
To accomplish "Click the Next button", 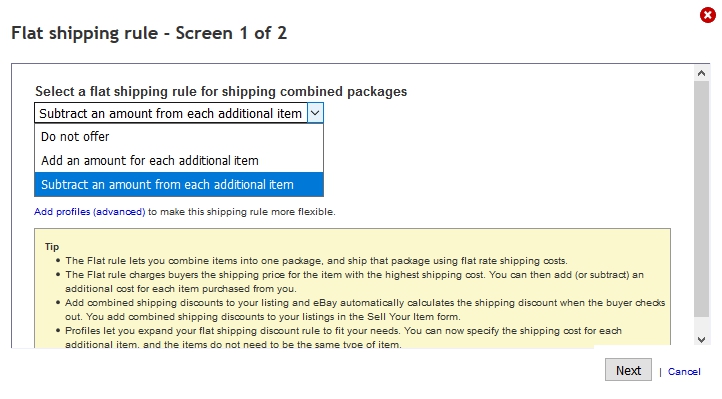I will click(x=628, y=370).
